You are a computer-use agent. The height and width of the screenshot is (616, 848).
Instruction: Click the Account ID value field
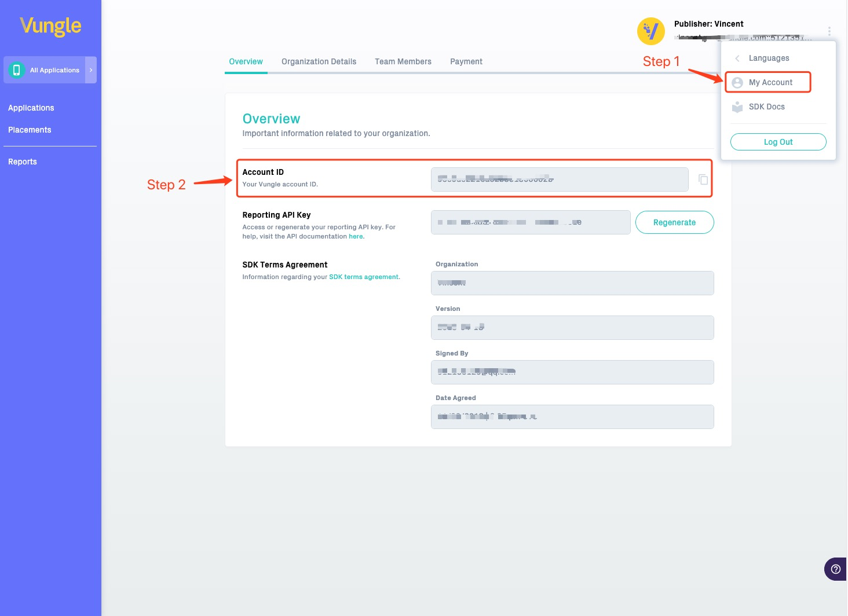pyautogui.click(x=560, y=179)
